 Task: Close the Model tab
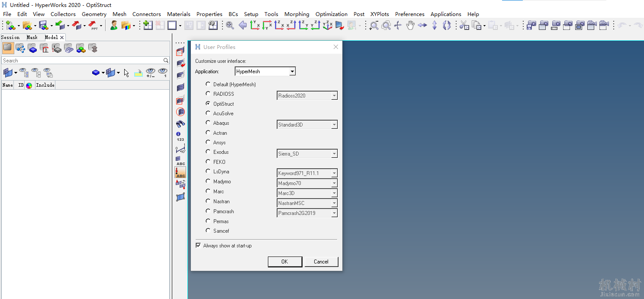61,37
